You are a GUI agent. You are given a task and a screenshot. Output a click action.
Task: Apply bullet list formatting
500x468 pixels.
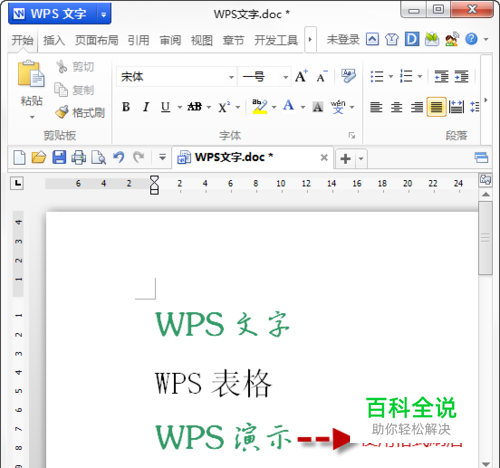coord(377,76)
